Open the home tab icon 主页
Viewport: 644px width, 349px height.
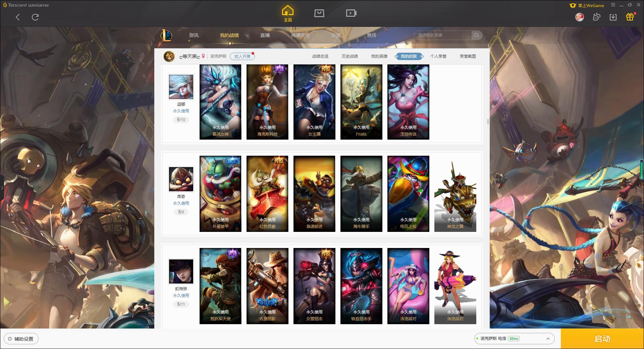coord(288,14)
